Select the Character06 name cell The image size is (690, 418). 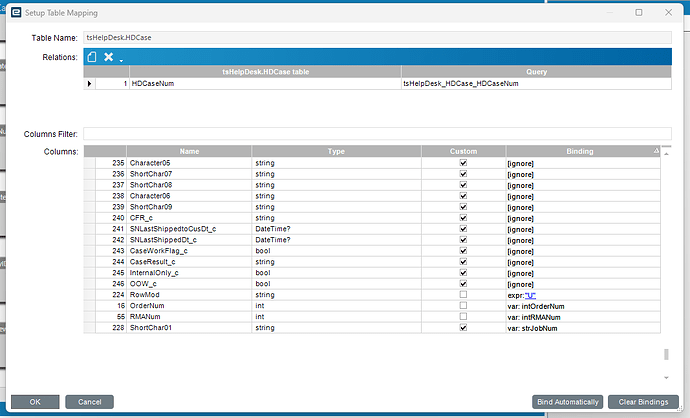coord(189,196)
